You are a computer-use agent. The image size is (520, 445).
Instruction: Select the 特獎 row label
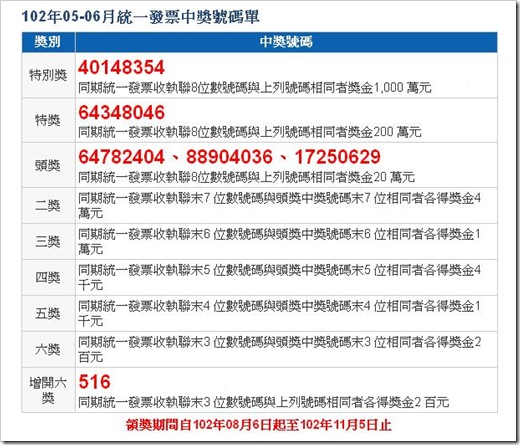click(48, 120)
